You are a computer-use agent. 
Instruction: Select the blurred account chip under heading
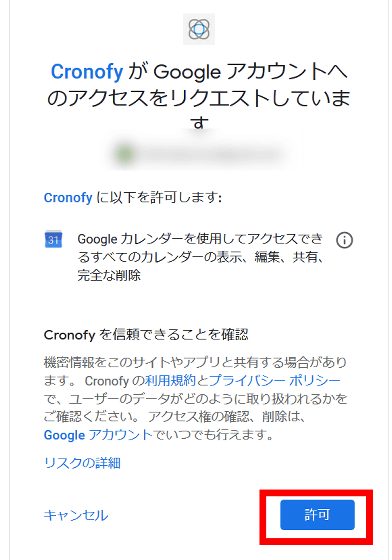[x=199, y=154]
